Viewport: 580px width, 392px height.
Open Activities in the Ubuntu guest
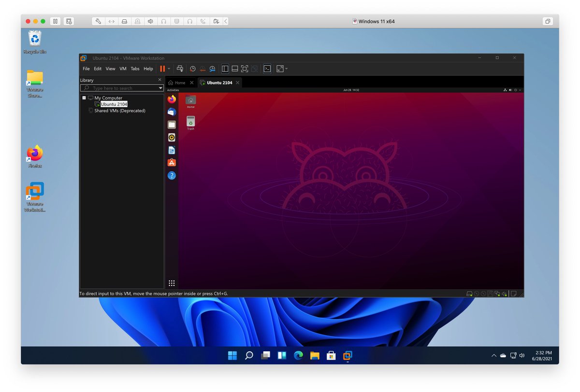tap(173, 90)
